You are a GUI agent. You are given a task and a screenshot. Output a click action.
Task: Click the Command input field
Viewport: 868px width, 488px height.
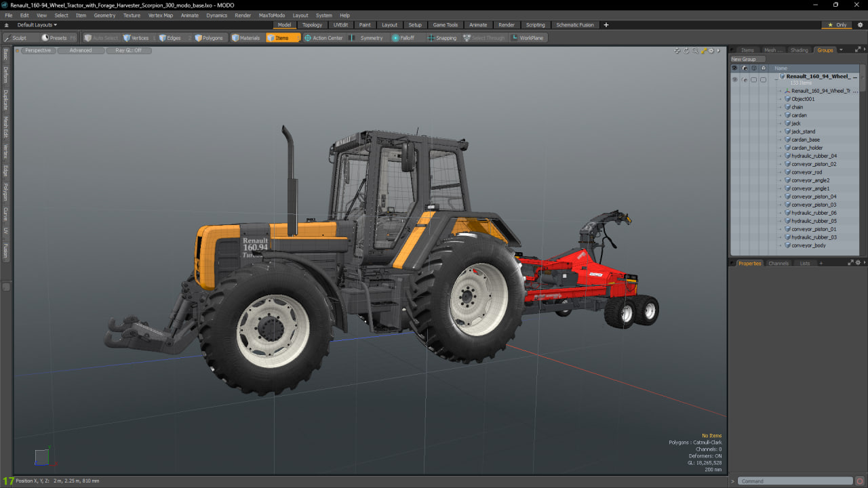[795, 481]
